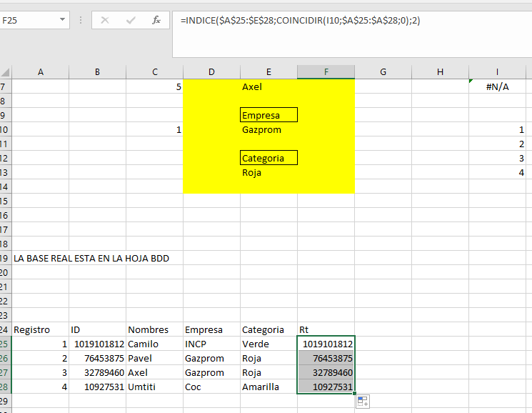Select column A header
Screen dimensions: 532x413
tap(41, 72)
